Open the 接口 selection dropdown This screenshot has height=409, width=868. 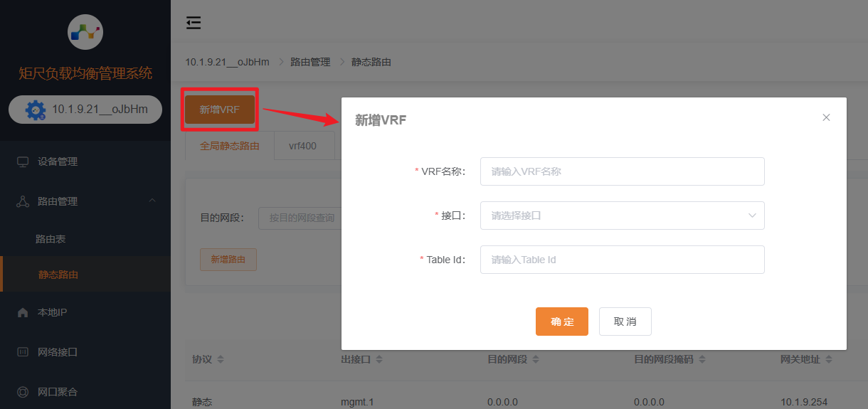click(622, 216)
